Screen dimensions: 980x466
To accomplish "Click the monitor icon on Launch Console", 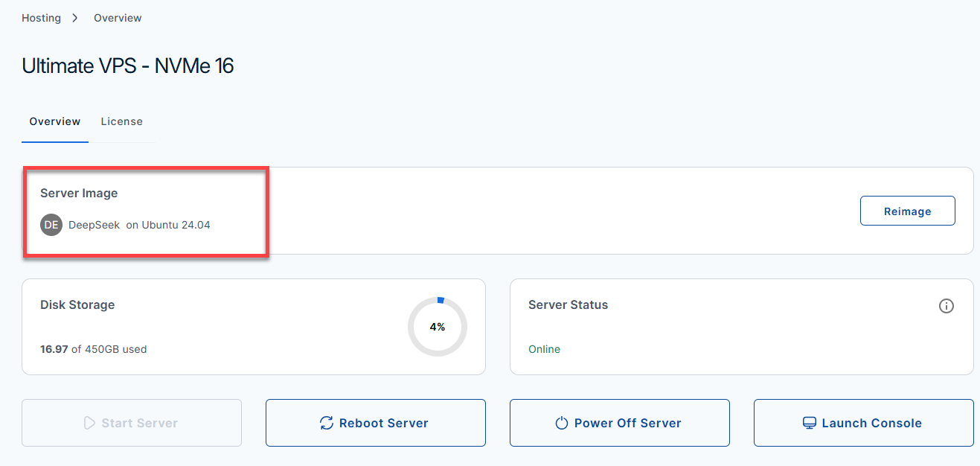I will pyautogui.click(x=810, y=423).
